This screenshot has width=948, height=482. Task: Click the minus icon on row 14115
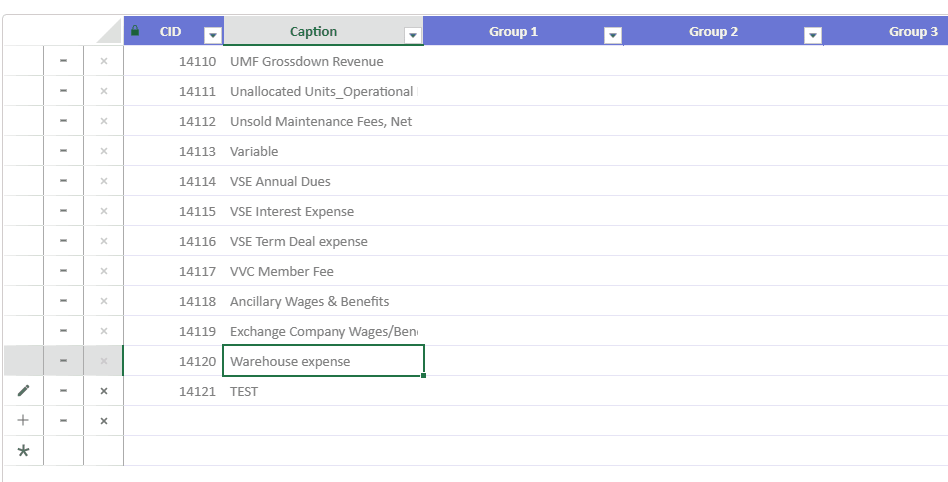click(63, 211)
